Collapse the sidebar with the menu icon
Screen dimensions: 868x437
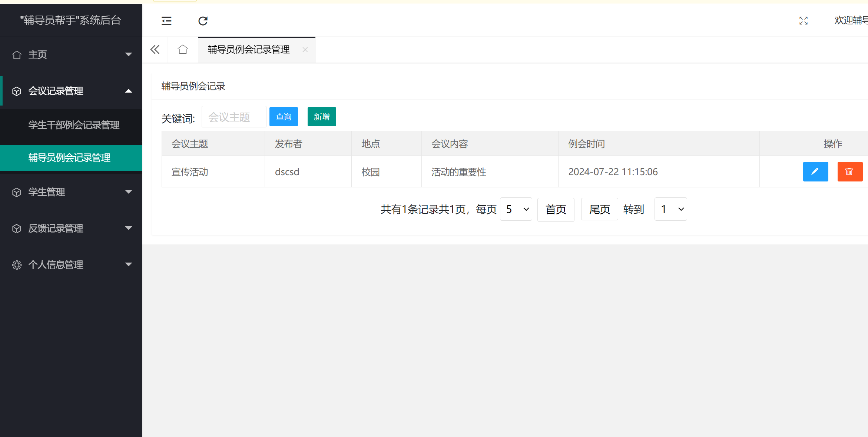click(166, 21)
